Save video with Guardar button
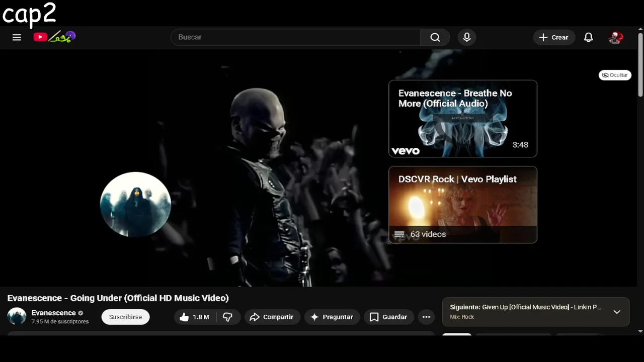 point(389,317)
